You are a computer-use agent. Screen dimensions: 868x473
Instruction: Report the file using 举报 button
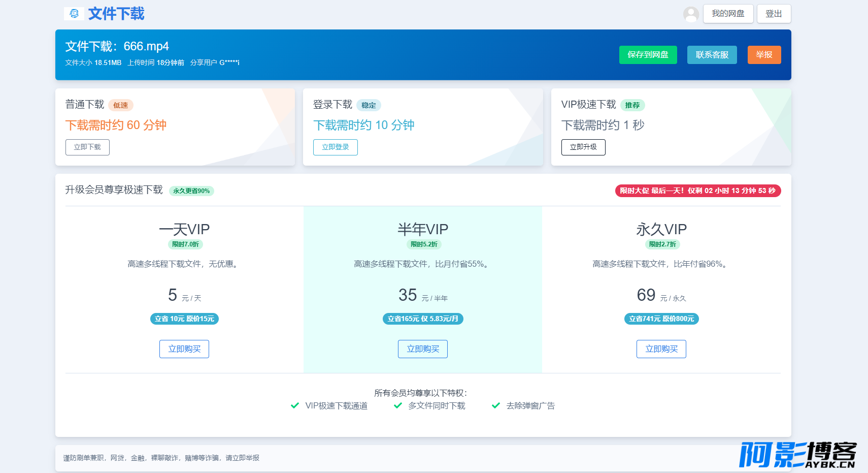[x=764, y=55]
